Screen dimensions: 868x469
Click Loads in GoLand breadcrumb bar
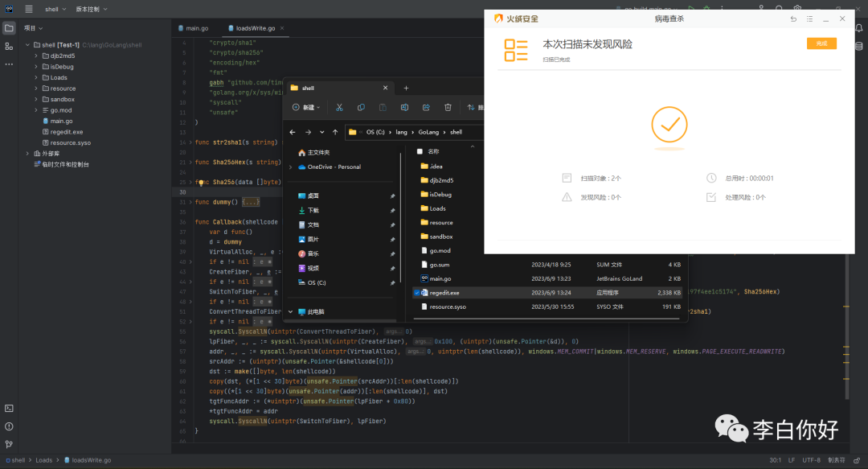tap(43, 460)
